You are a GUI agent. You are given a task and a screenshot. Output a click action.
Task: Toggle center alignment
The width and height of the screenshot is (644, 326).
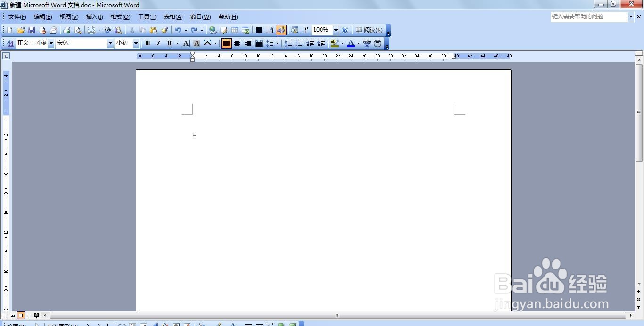click(x=237, y=43)
